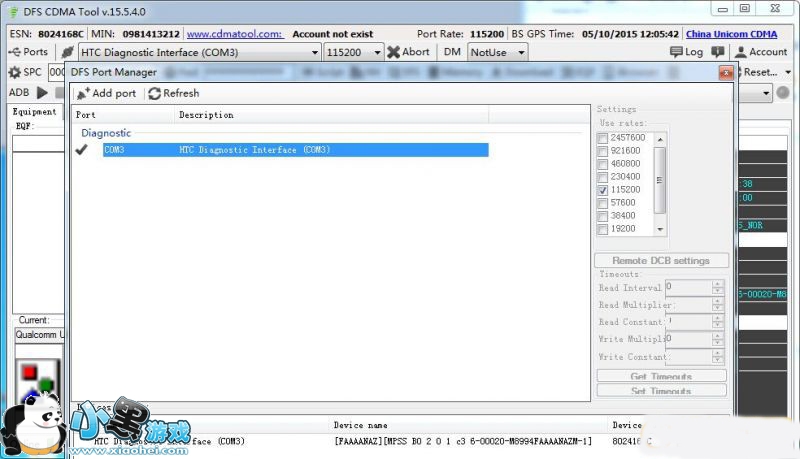Select the COM3 diagnostic port row
Image resolution: width=800 pixels, height=459 pixels.
point(295,150)
